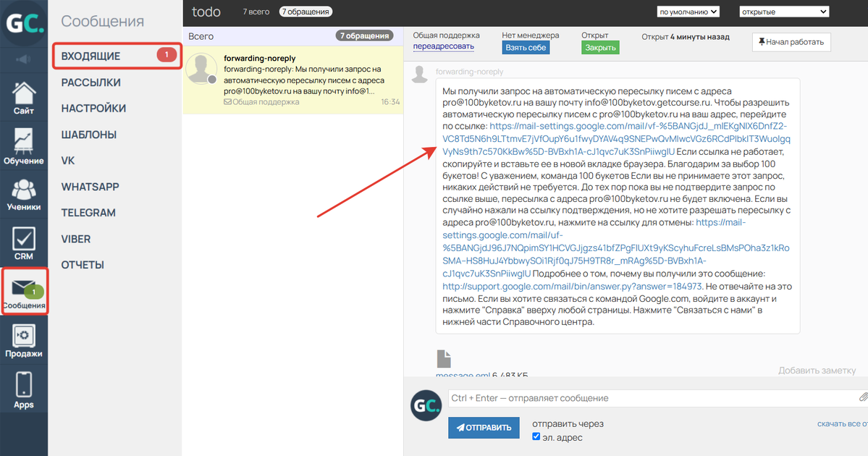This screenshot has width=868, height=456.
Task: Click the Добавить заметку link
Action: pyautogui.click(x=817, y=370)
